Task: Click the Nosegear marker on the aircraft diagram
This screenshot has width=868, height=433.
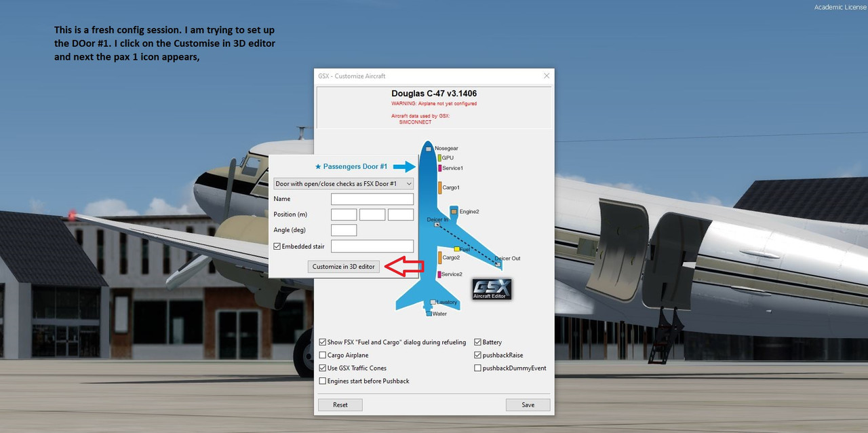Action: click(x=429, y=149)
